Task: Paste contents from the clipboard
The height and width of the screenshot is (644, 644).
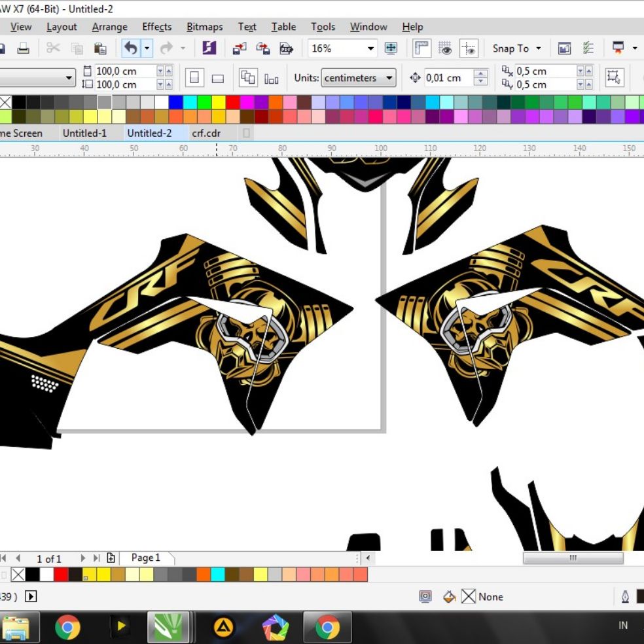Action: click(x=100, y=48)
